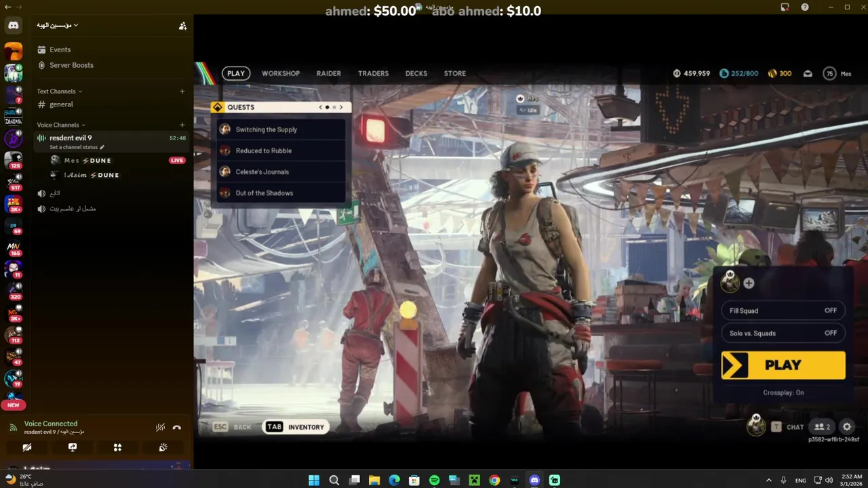The height and width of the screenshot is (488, 868).
Task: Disconnect from voice with hang-up icon
Action: 177,427
